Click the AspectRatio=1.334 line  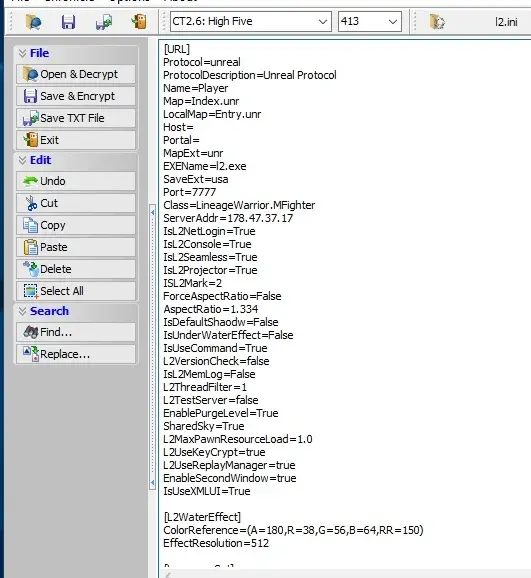pos(211,309)
